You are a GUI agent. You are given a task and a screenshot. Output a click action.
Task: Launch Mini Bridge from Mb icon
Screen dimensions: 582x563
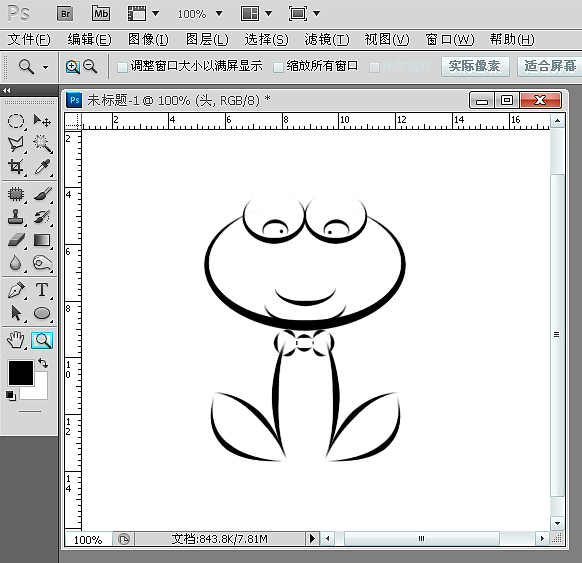click(x=101, y=14)
